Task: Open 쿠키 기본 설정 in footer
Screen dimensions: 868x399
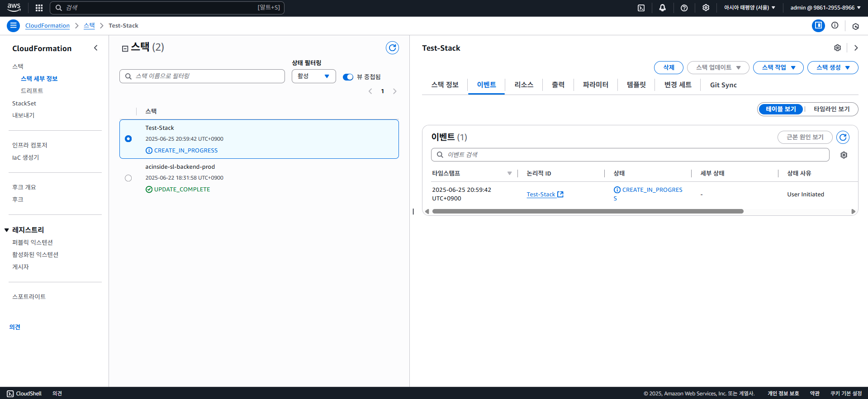Action: click(x=846, y=394)
